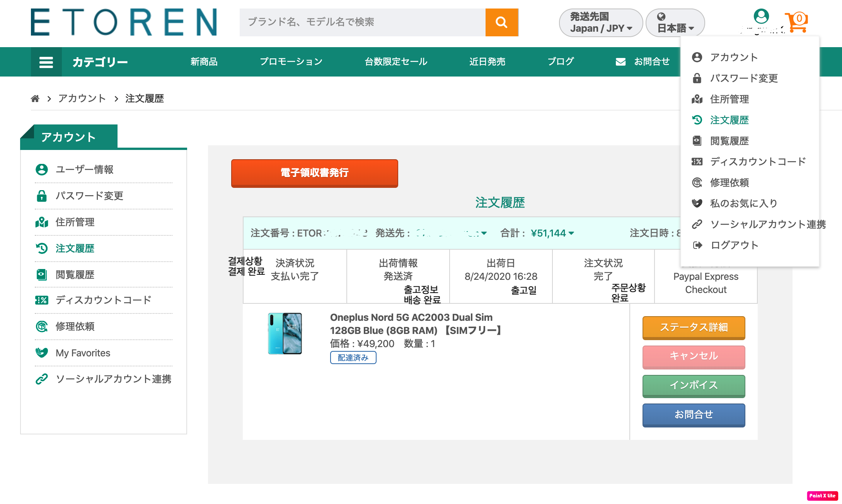Click the user account avatar icon
The image size is (842, 504).
(761, 17)
